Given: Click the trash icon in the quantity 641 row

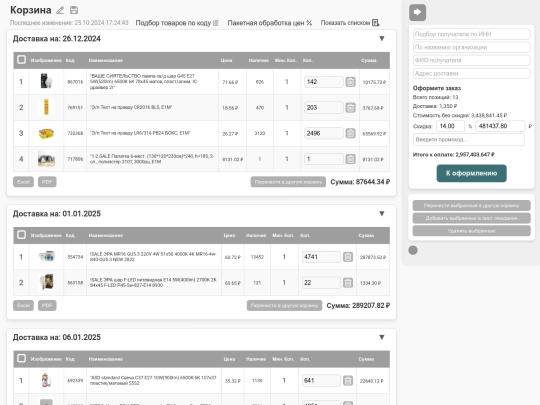Looking at the screenshot, I should tap(348, 381).
